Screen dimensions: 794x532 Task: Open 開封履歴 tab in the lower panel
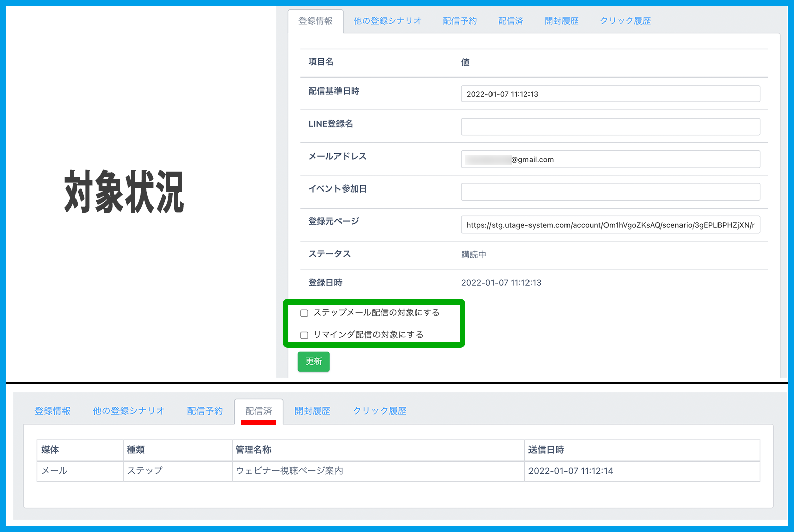coord(312,411)
